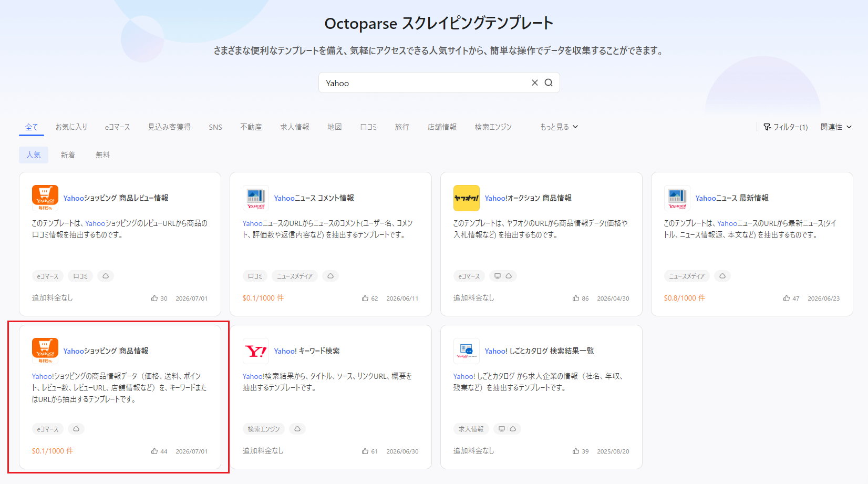Screen dimensions: 868x484
Task: Click the Yahooニュース 最新情報 logo icon
Action: [x=677, y=198]
